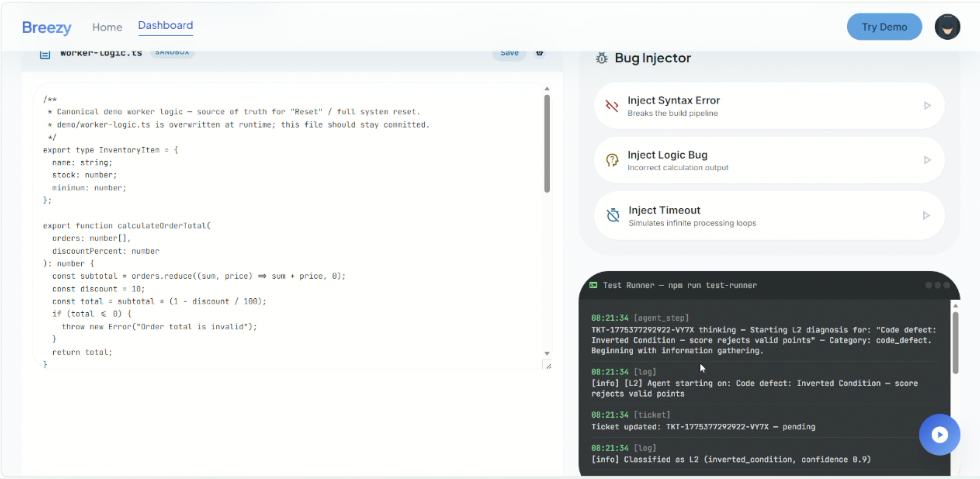Click the Bug Injector bug icon
Viewport: 980px width, 479px height.
pyautogui.click(x=602, y=58)
